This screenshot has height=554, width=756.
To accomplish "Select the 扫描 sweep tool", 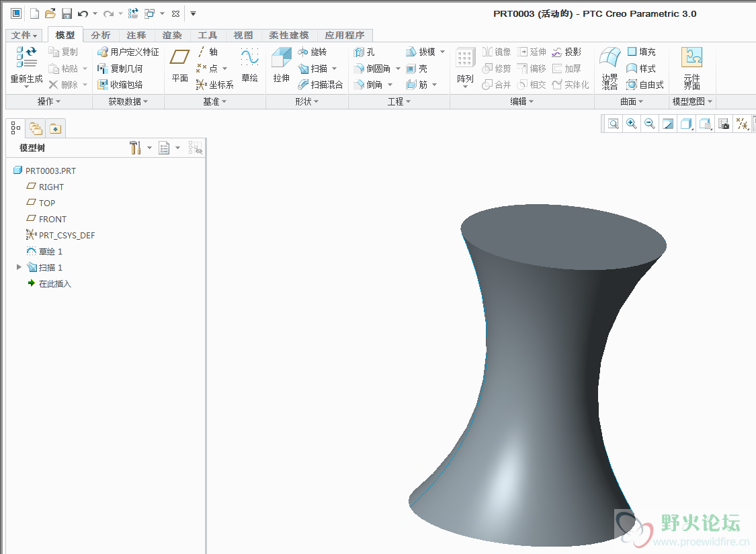I will click(x=313, y=68).
